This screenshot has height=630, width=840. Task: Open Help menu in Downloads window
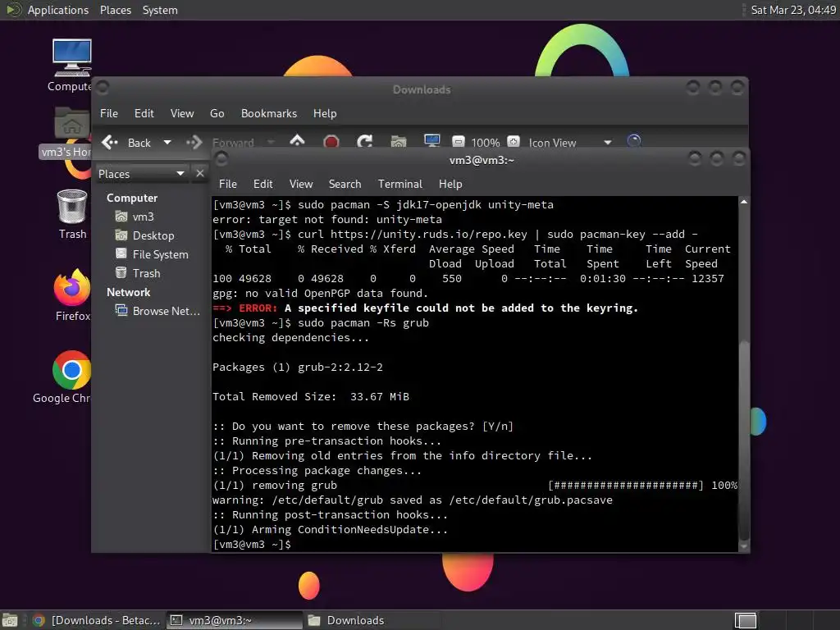tap(325, 113)
